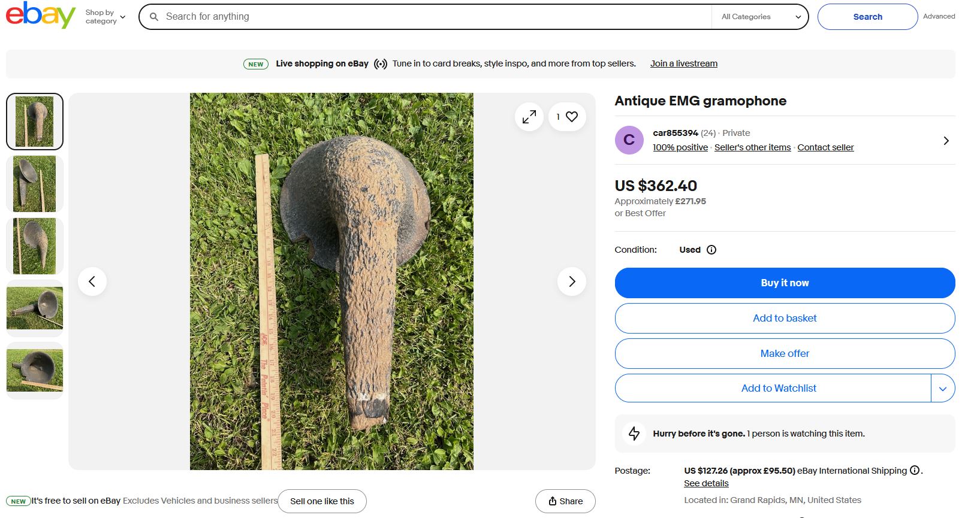Click the Condition info icon
980x518 pixels.
coord(711,250)
